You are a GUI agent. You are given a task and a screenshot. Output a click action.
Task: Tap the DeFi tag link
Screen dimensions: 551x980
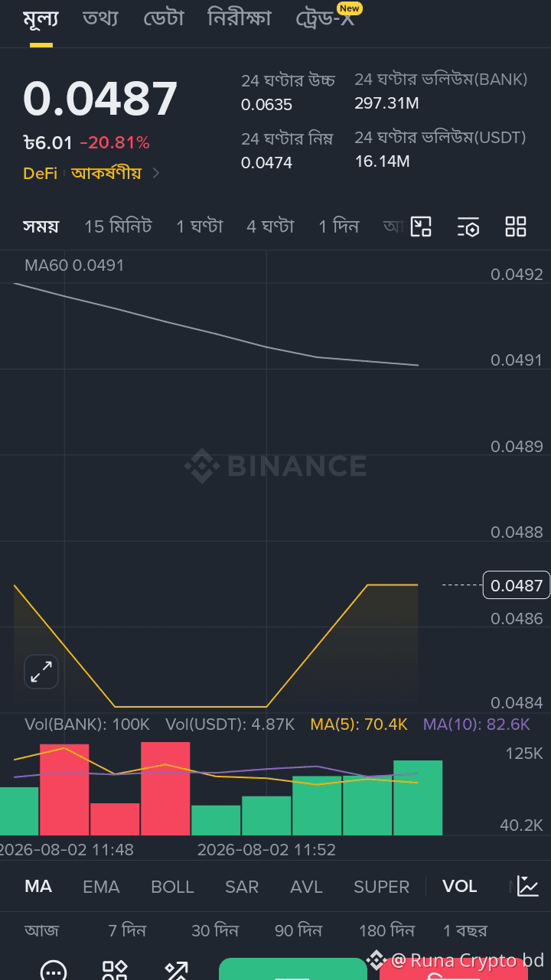(x=40, y=173)
